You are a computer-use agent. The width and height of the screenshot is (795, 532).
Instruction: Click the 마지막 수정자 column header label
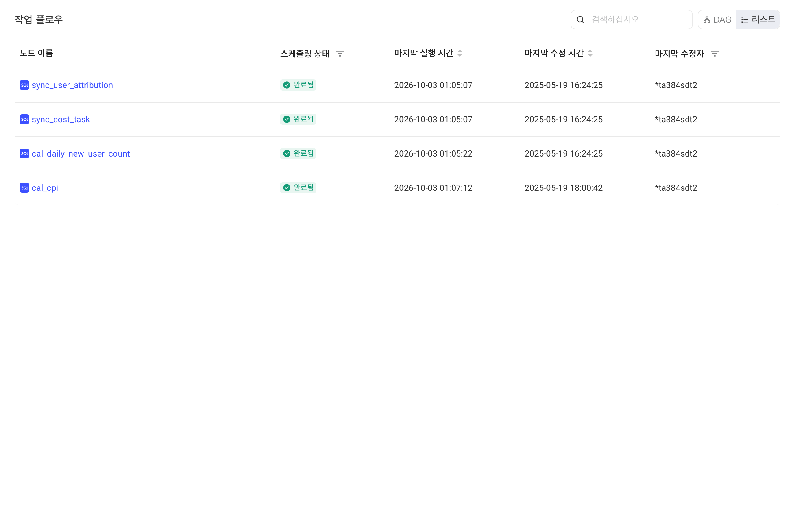click(x=679, y=54)
